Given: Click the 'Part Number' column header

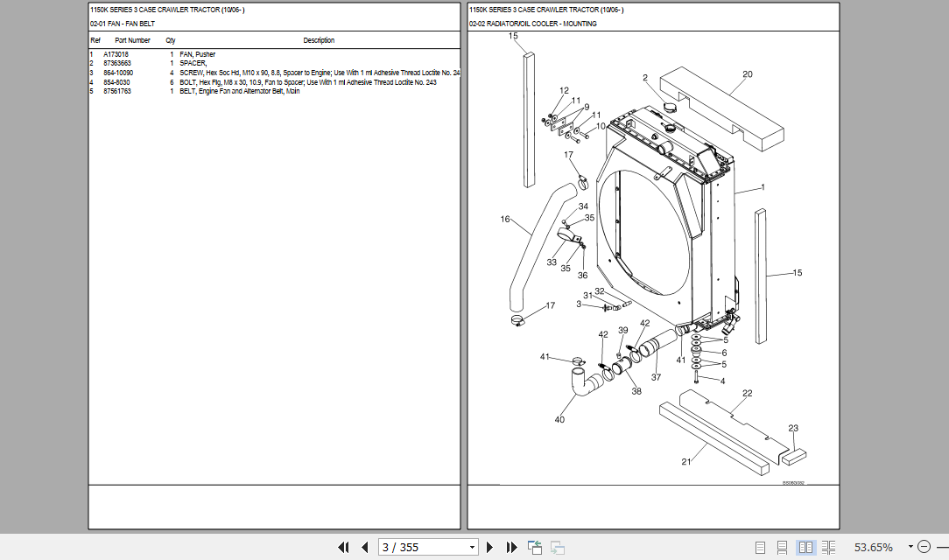Looking at the screenshot, I should [132, 40].
